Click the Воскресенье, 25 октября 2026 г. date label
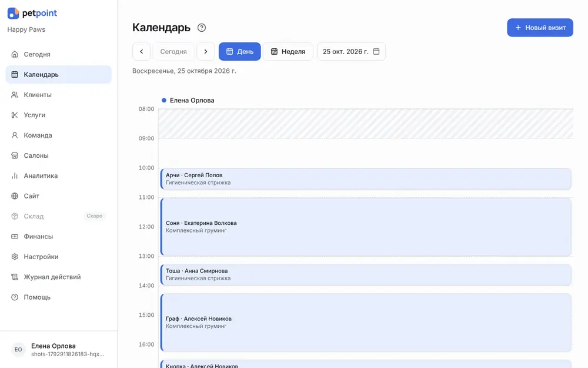588x368 pixels. [x=184, y=71]
